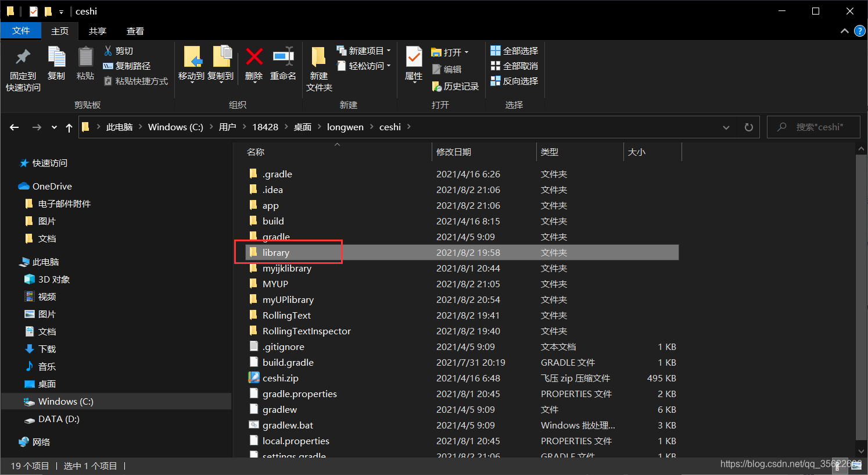868x475 pixels.
Task: Click the Paste (粘贴) ribbon icon
Action: point(85,64)
